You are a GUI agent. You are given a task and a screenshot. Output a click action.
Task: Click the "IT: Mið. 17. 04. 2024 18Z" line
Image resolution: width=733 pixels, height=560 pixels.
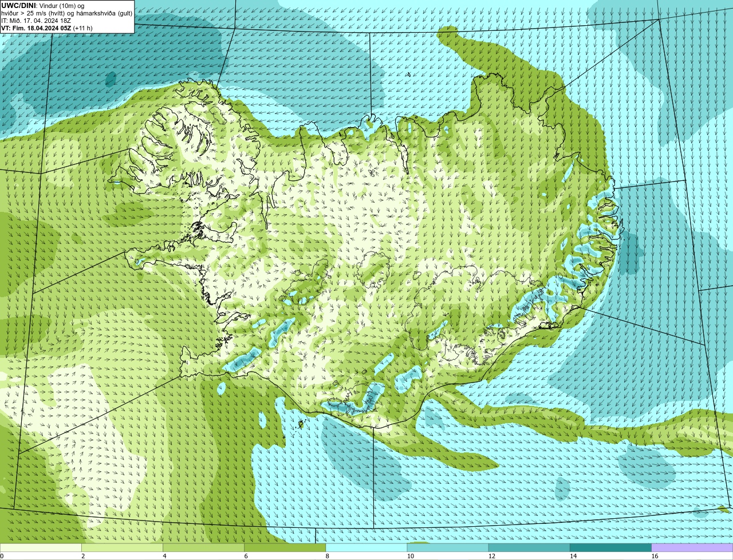(x=36, y=21)
